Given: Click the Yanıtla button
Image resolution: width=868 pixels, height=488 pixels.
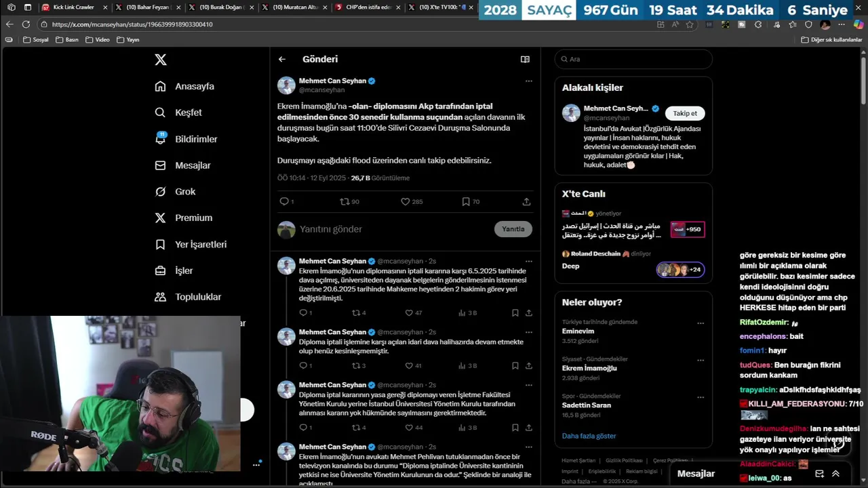Looking at the screenshot, I should (513, 229).
